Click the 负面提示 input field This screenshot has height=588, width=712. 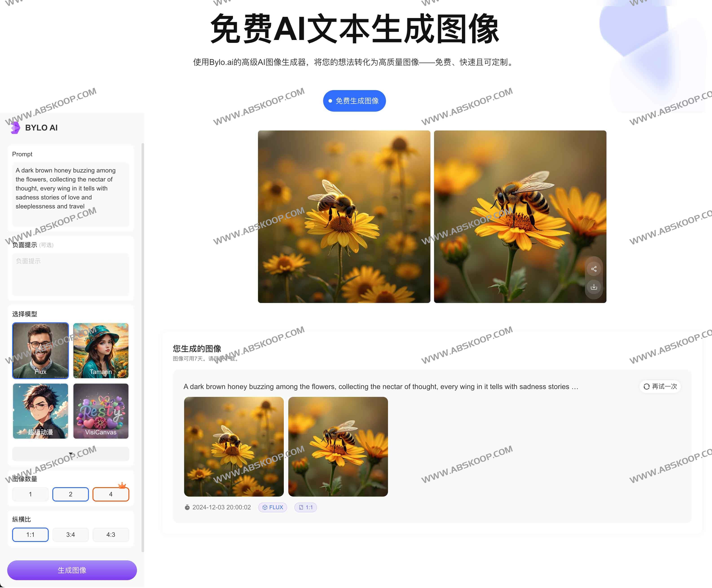pos(71,274)
